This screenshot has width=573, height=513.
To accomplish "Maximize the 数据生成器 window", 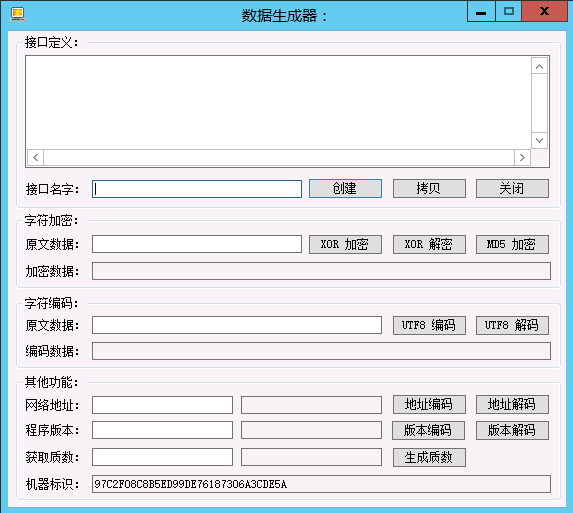I will [508, 11].
